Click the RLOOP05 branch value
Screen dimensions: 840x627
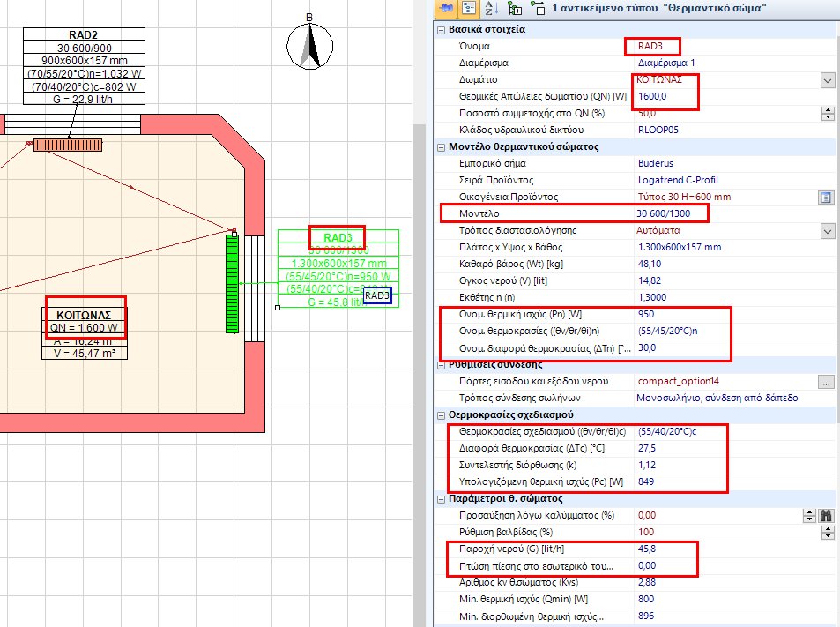(x=658, y=130)
